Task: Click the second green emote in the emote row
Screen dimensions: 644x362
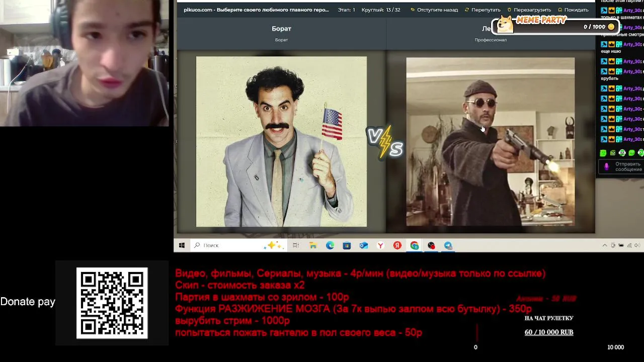Action: click(x=613, y=153)
